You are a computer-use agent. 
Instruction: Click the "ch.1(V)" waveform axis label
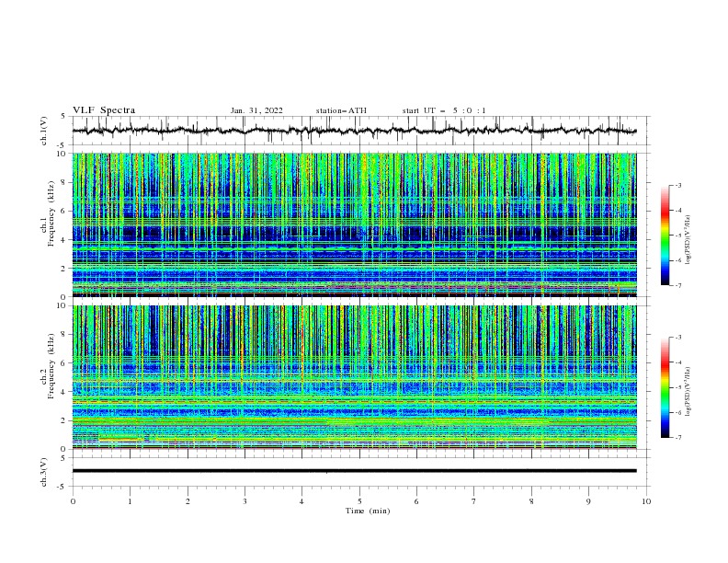coord(44,131)
